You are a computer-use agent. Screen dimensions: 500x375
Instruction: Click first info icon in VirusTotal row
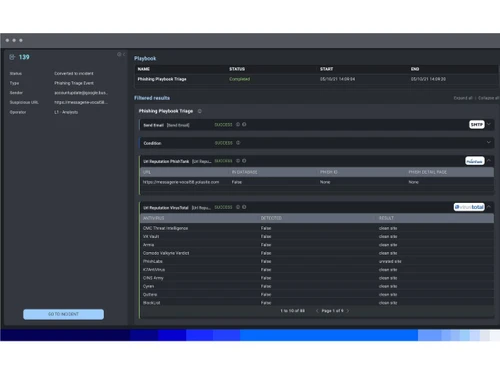[x=238, y=207]
